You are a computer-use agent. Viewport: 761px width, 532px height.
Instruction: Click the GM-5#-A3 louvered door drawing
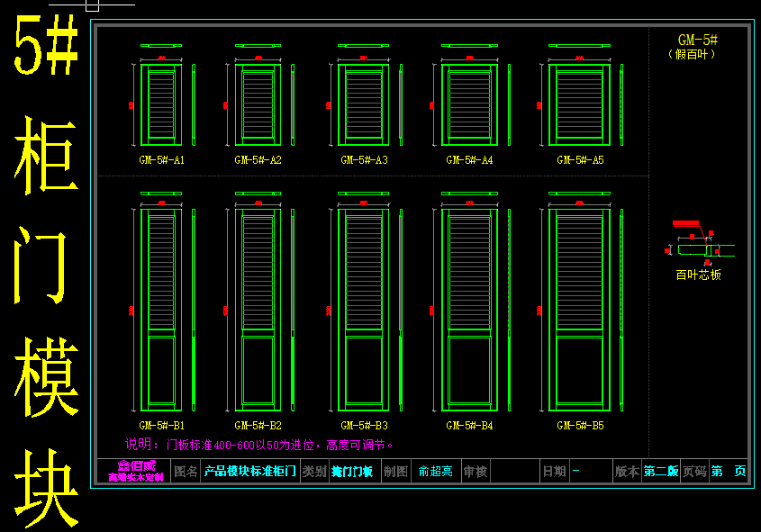(x=363, y=104)
